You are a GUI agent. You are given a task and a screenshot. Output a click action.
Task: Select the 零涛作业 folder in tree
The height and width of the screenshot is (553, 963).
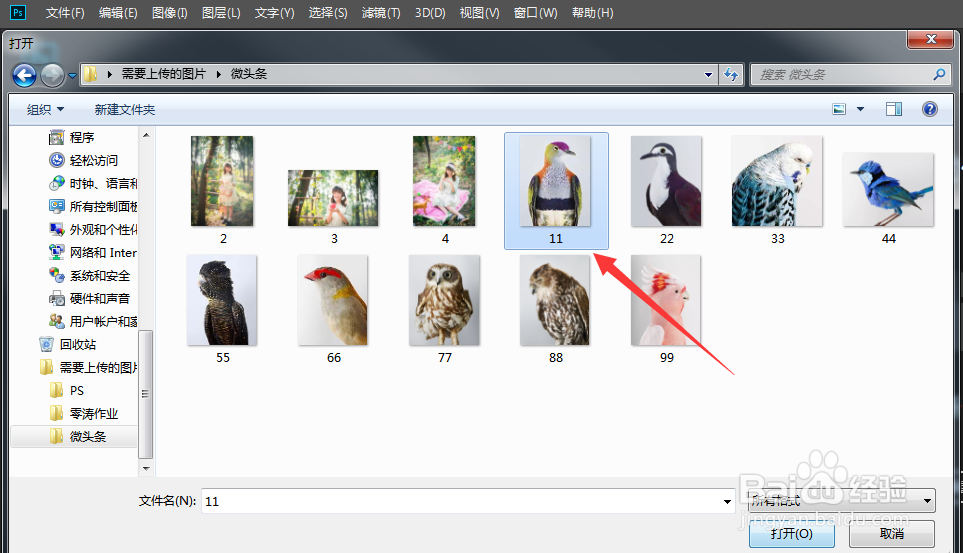[93, 414]
